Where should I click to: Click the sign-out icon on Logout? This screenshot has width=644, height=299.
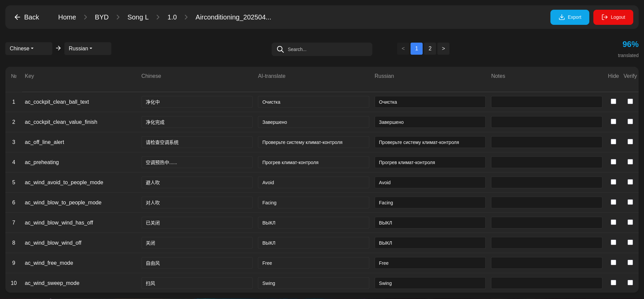pos(605,17)
